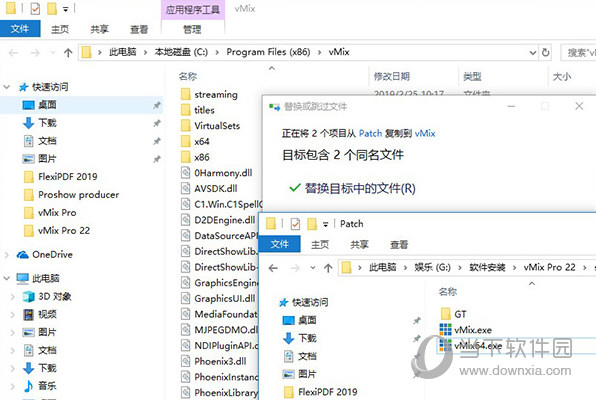Click the Patch link in copy dialog
Viewport: 596px width, 400px height.
[x=370, y=133]
